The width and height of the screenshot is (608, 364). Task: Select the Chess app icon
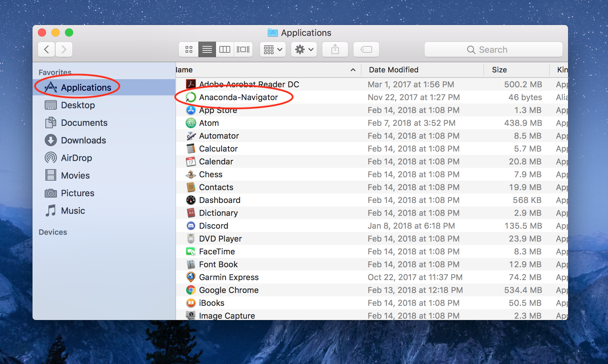coord(191,174)
